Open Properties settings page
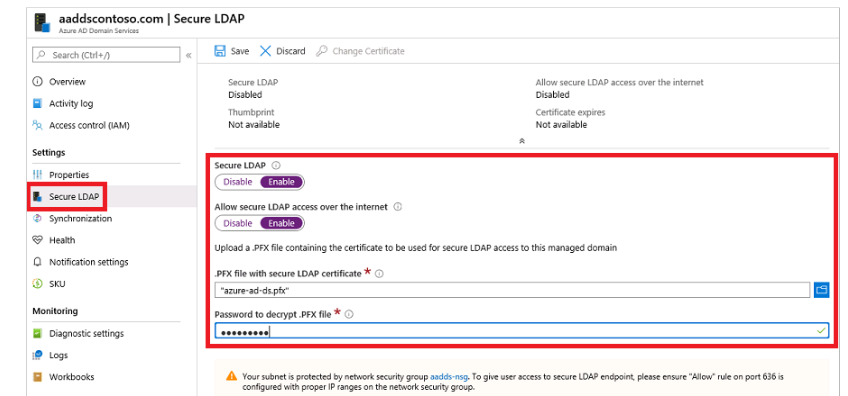848x396 pixels. [69, 175]
